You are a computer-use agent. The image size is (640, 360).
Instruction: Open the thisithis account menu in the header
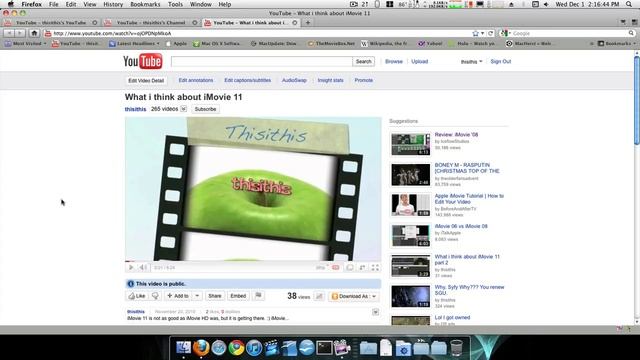[x=471, y=62]
